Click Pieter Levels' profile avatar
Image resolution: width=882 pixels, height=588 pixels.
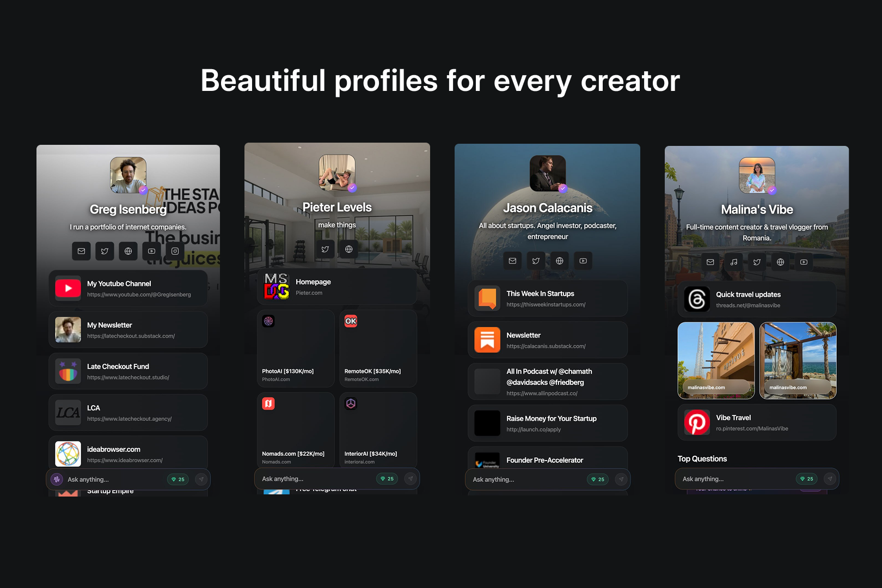pos(337,173)
